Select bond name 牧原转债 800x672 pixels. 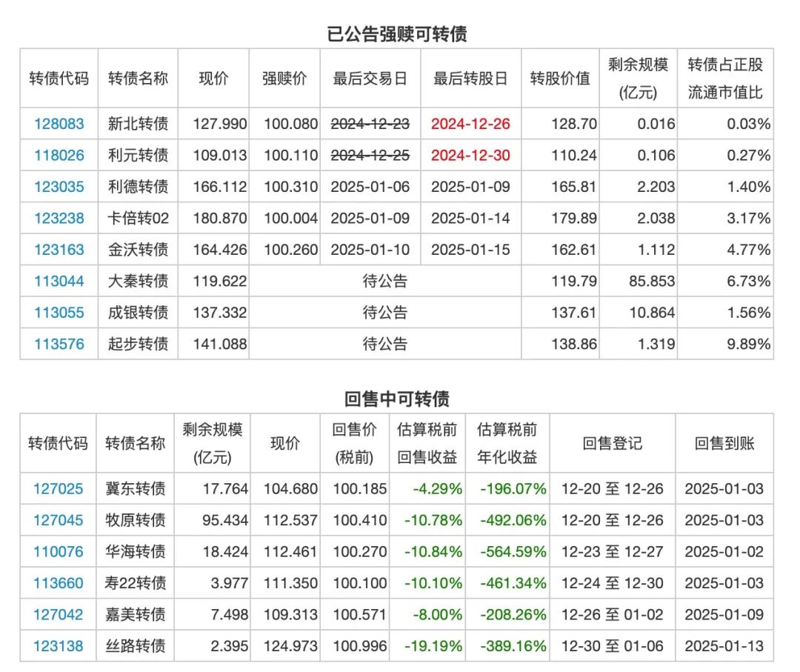click(136, 520)
